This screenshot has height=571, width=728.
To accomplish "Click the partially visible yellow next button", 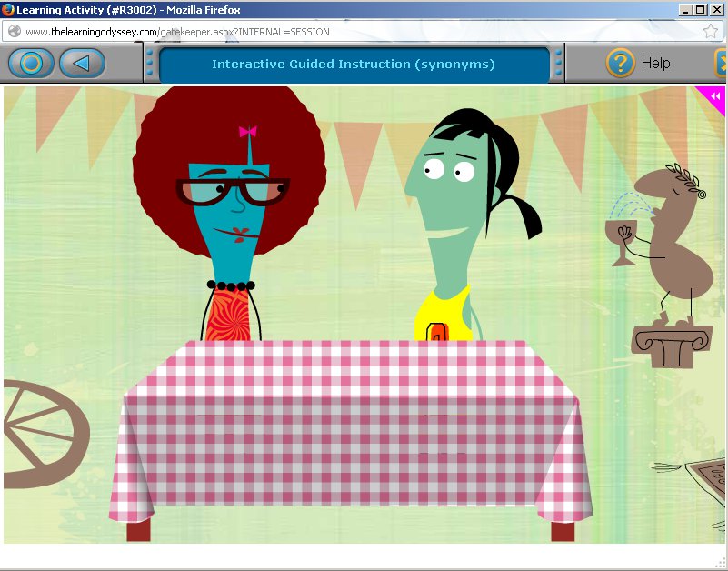I will pyautogui.click(x=721, y=63).
